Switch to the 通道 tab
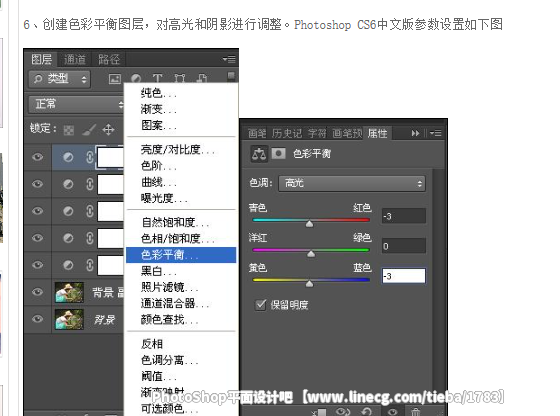The height and width of the screenshot is (416, 560). [75, 59]
